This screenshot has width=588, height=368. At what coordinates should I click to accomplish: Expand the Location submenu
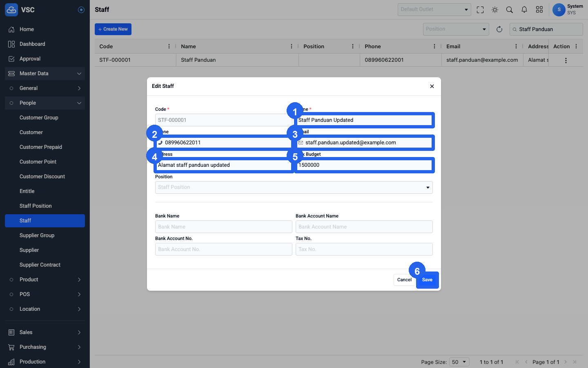tap(45, 309)
